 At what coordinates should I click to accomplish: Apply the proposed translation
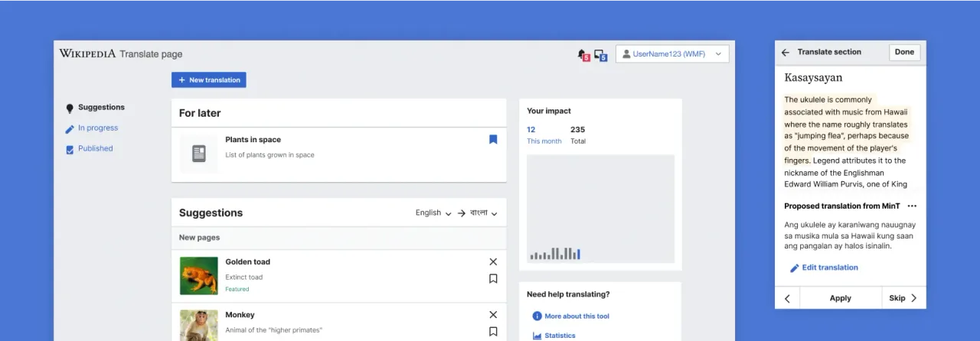click(841, 298)
